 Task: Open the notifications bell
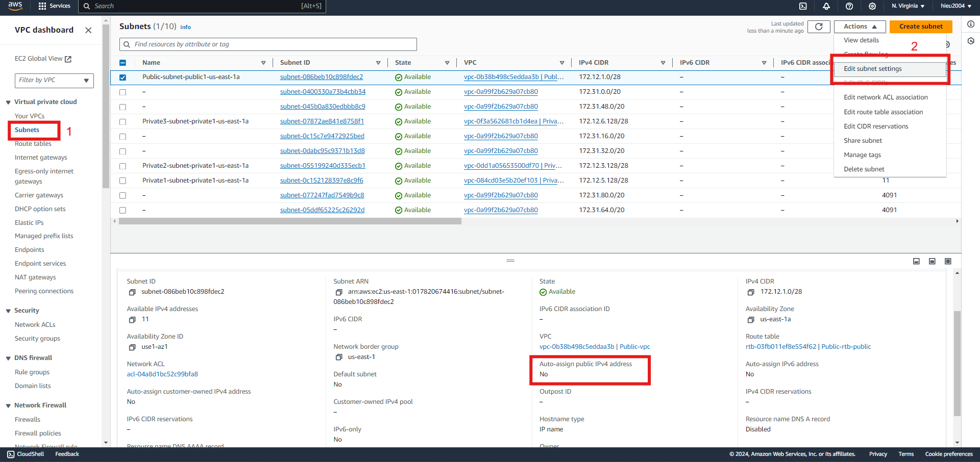pyautogui.click(x=826, y=6)
